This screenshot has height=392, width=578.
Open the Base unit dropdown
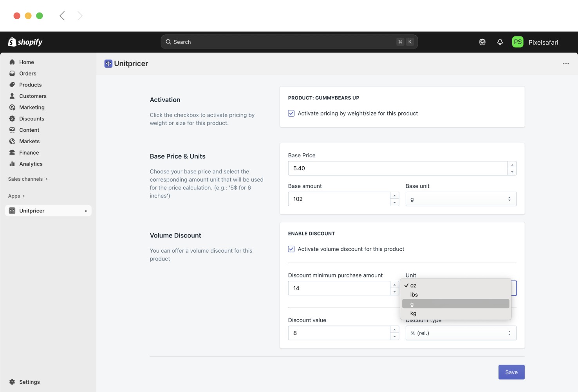pyautogui.click(x=461, y=199)
